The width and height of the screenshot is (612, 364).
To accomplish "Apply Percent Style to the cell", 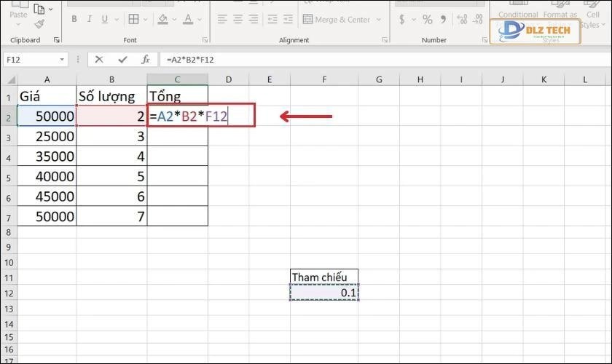I will [x=427, y=20].
